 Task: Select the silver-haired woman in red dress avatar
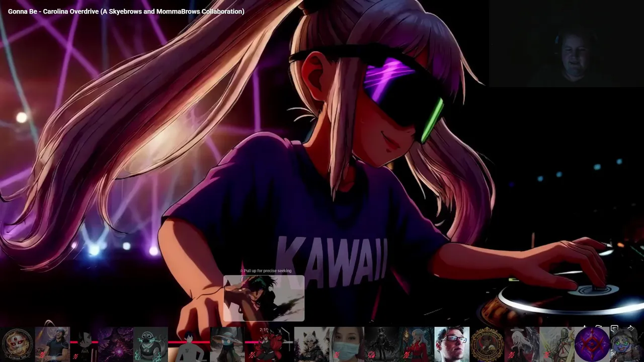[x=417, y=345]
